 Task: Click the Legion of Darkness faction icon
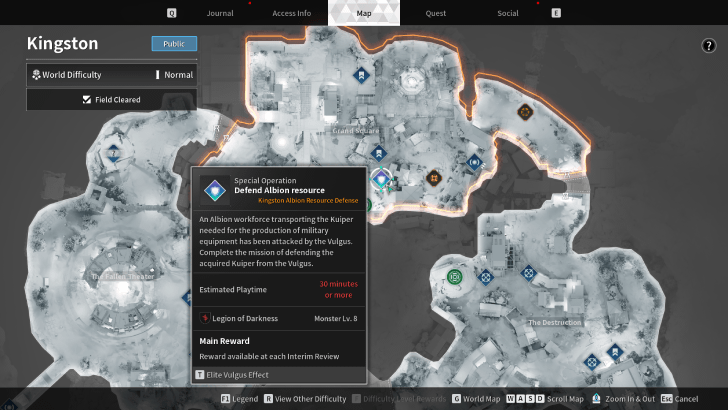(x=205, y=319)
